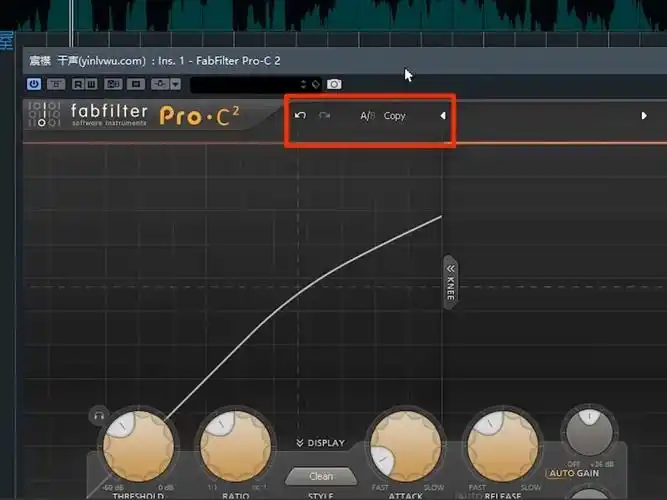This screenshot has width=667, height=500.
Task: Click the plugin window title bar text
Action: pos(154,61)
